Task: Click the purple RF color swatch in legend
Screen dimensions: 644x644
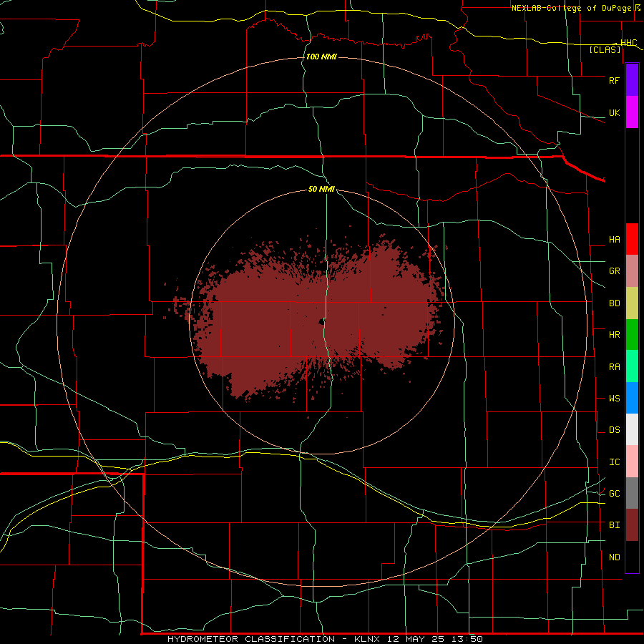Action: click(632, 80)
